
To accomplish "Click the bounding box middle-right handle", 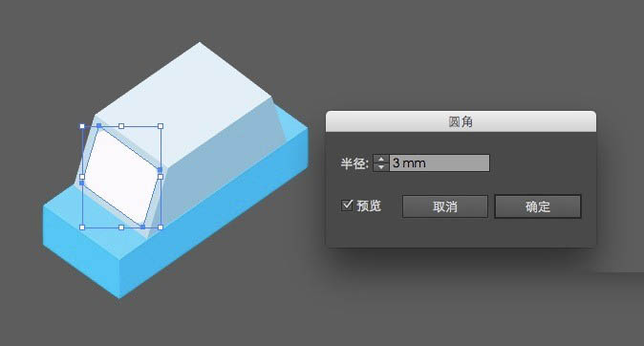I will (x=161, y=177).
